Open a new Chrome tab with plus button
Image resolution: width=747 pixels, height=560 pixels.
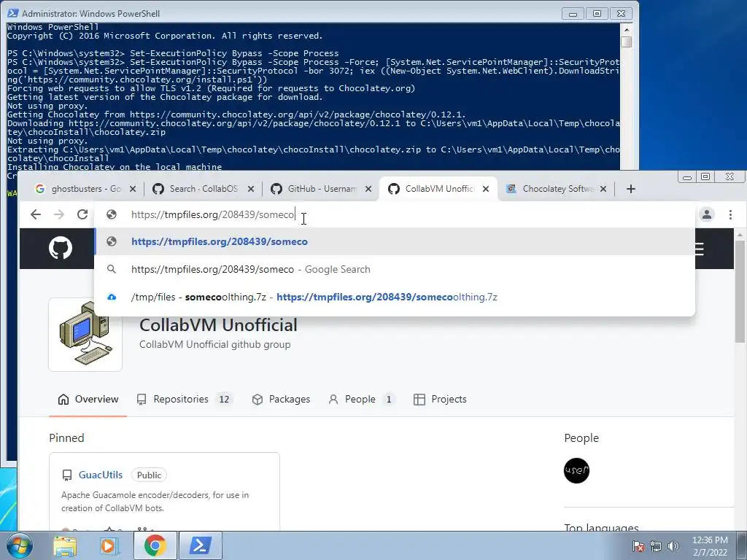(631, 189)
